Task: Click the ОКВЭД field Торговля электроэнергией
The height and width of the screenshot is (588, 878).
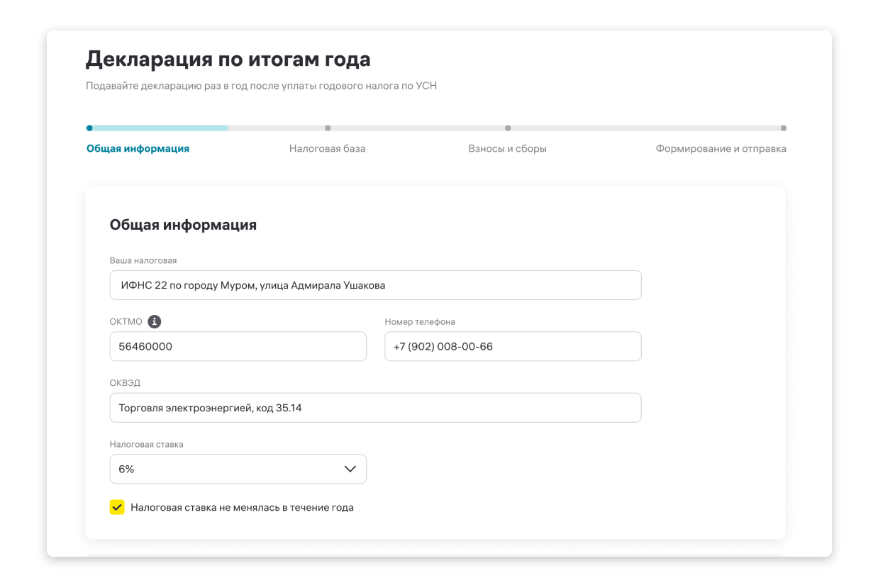Action: coord(375,408)
